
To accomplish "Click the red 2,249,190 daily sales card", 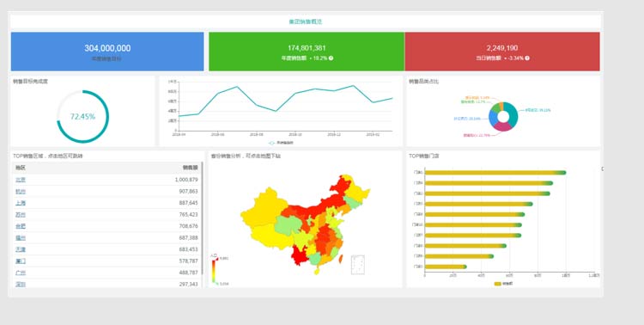I will click(x=502, y=52).
